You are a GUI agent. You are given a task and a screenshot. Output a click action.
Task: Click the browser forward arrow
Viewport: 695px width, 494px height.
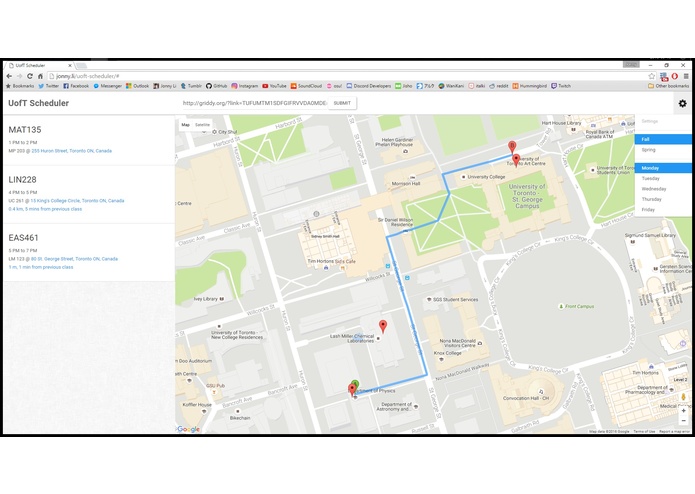point(19,76)
